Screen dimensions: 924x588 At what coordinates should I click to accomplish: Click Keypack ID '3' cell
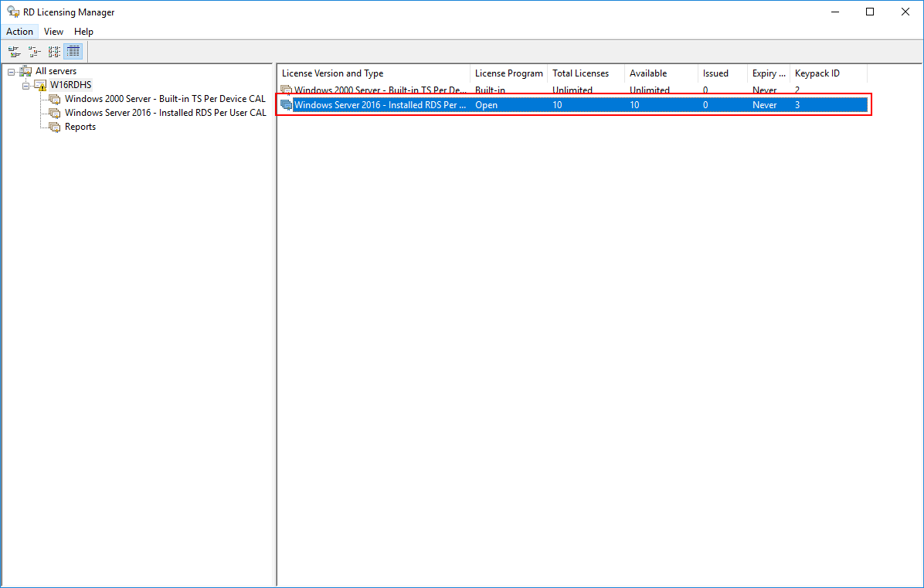[797, 105]
